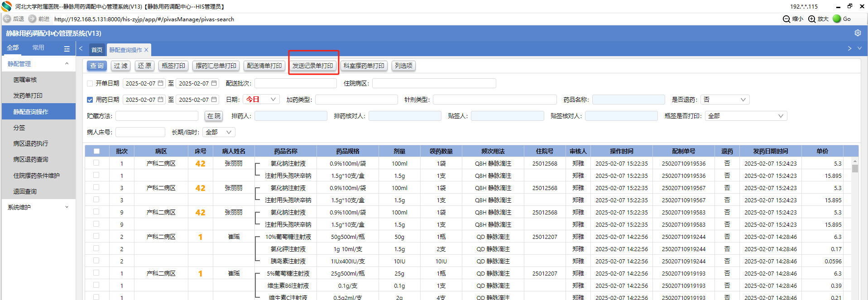The height and width of the screenshot is (300, 868).
Task: Open 分签 in the sidebar
Action: pos(38,128)
